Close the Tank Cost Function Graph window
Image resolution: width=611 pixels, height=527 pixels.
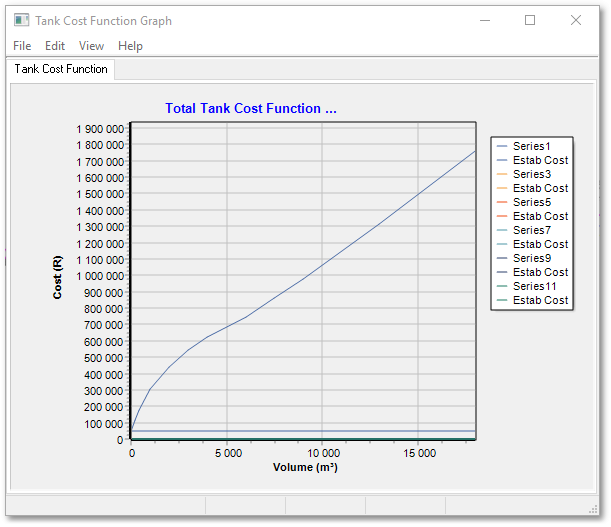pos(576,20)
